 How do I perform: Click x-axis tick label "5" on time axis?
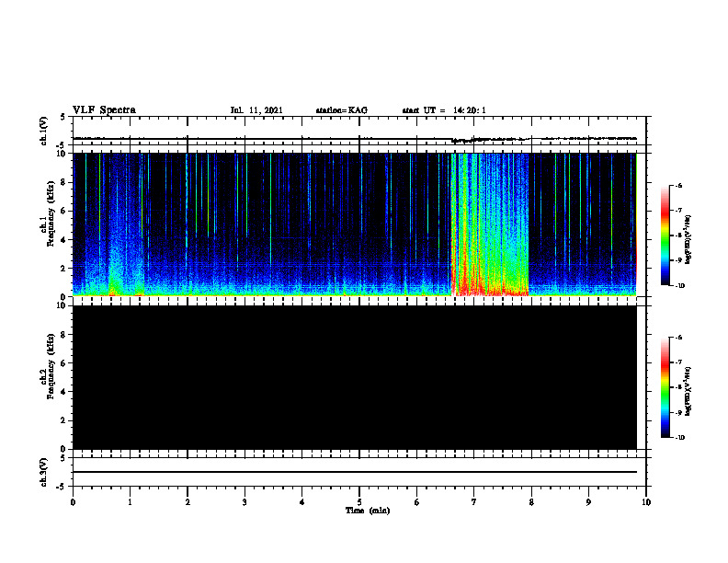[x=359, y=502]
